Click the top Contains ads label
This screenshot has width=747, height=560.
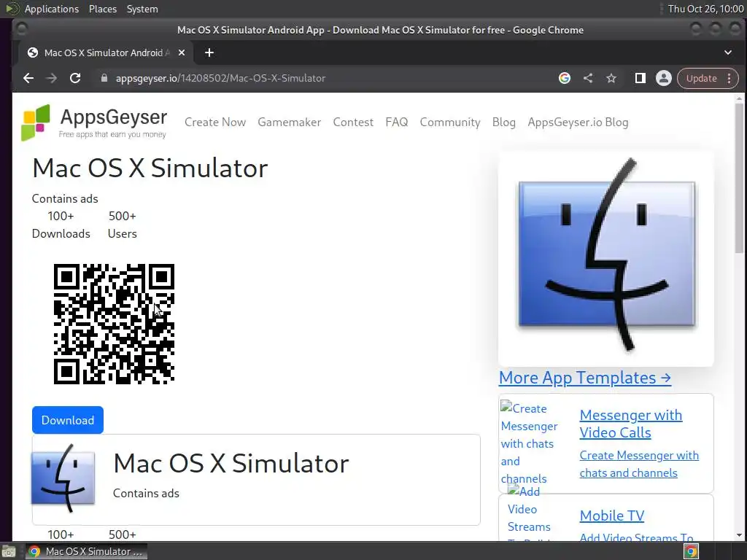[65, 198]
